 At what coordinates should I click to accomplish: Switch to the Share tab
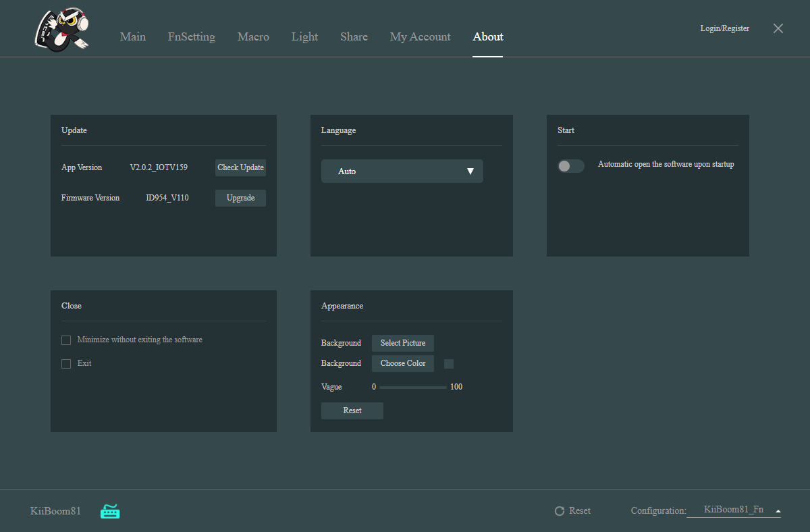pos(354,36)
